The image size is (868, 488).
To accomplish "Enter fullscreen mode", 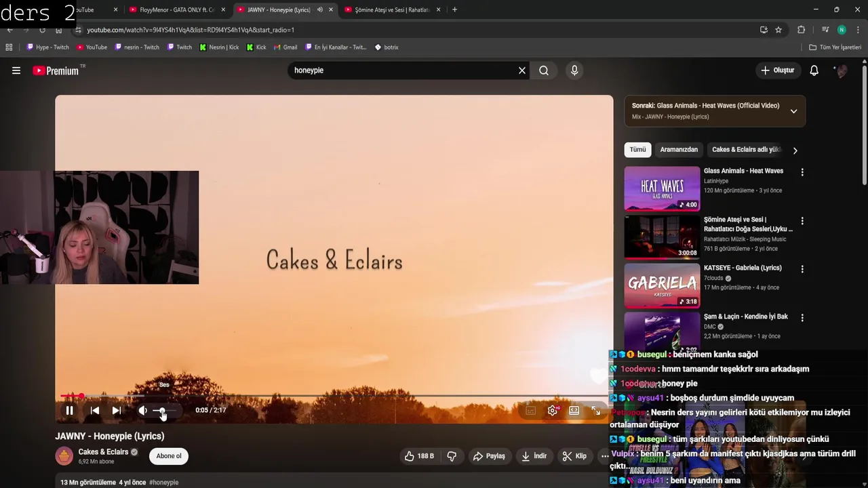I will click(x=596, y=410).
